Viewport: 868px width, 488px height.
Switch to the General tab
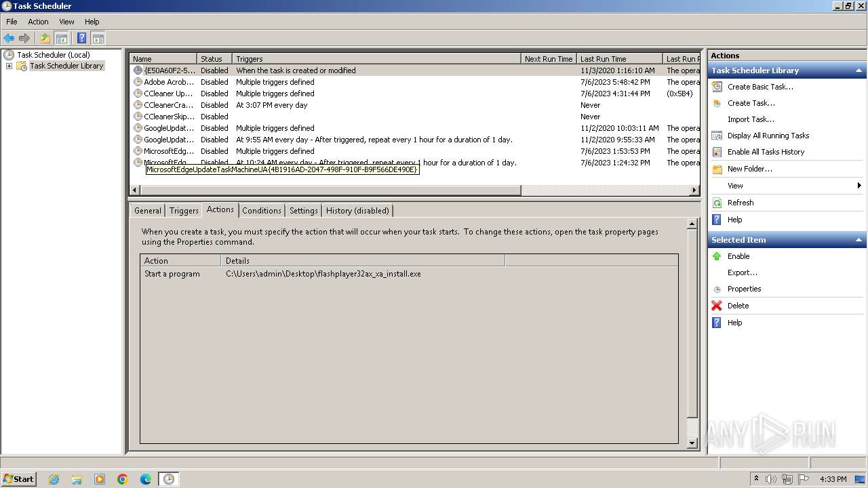147,211
